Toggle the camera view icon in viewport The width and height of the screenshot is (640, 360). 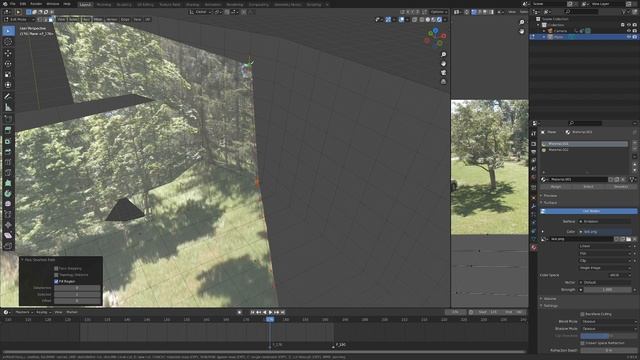pyautogui.click(x=443, y=73)
